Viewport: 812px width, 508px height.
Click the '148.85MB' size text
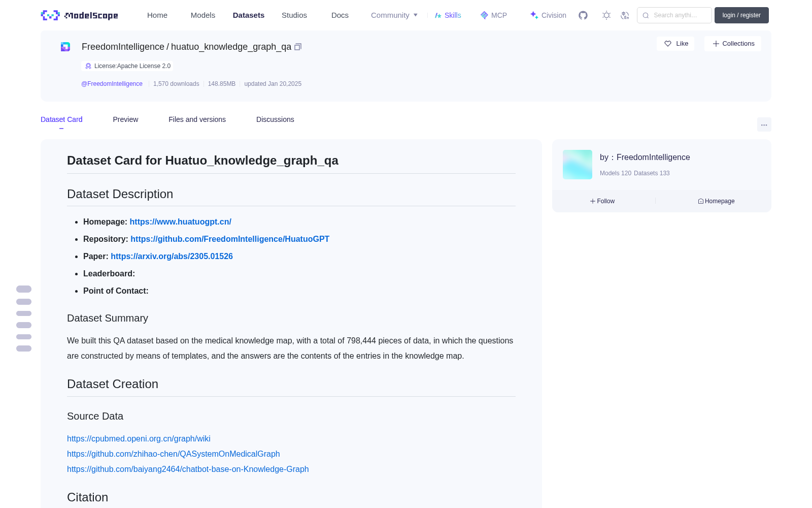222,84
